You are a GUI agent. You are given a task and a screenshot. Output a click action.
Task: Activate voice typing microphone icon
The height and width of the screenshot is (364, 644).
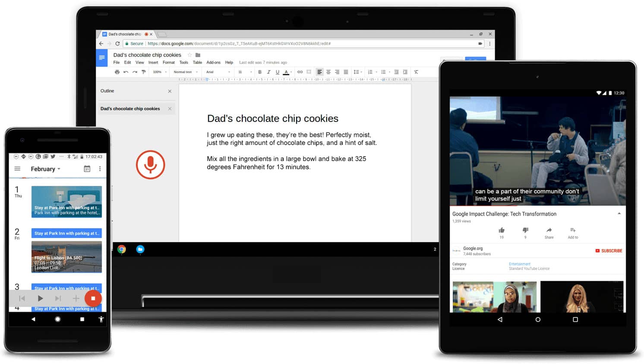click(150, 164)
